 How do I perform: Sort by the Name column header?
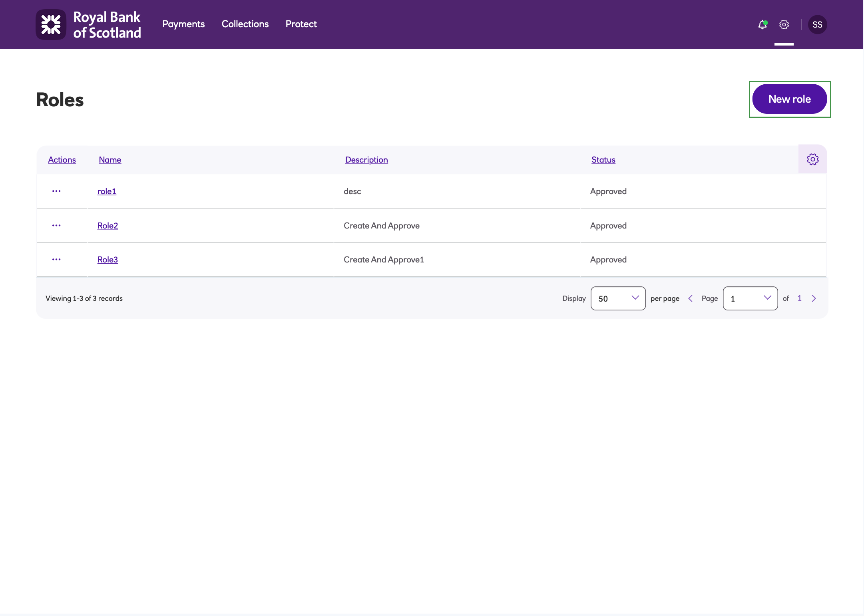[110, 160]
